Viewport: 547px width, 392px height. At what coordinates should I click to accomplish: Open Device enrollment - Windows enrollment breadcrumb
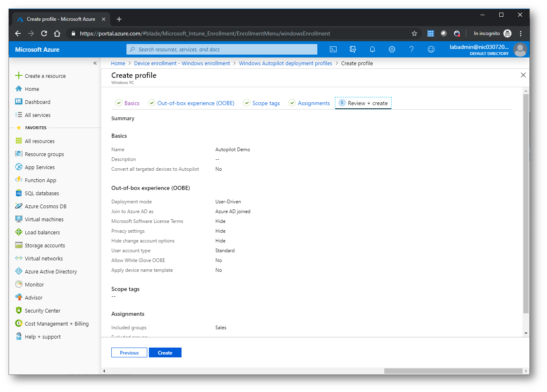[182, 63]
